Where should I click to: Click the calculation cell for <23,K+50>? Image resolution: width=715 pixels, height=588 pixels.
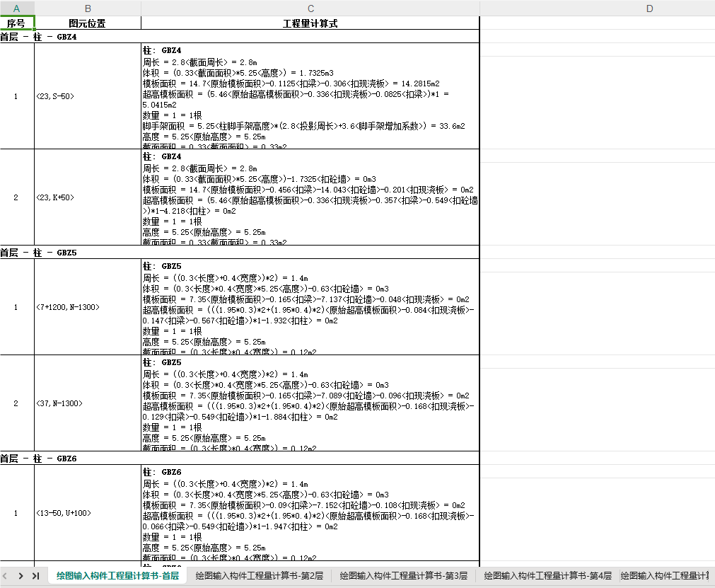click(x=310, y=197)
